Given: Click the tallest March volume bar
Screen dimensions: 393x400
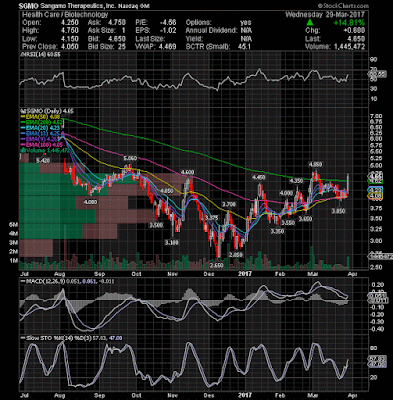Looking at the screenshot, I should pos(312,258).
